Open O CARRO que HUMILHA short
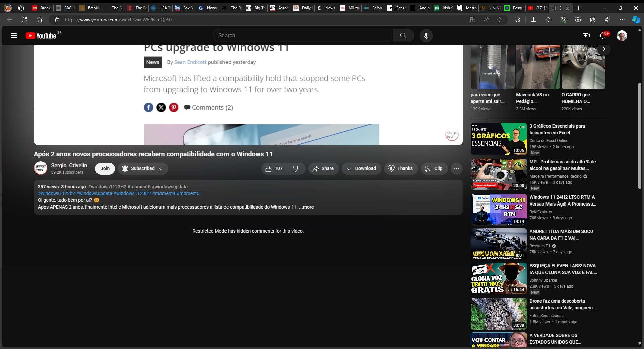This screenshot has height=349, width=644. point(583,67)
